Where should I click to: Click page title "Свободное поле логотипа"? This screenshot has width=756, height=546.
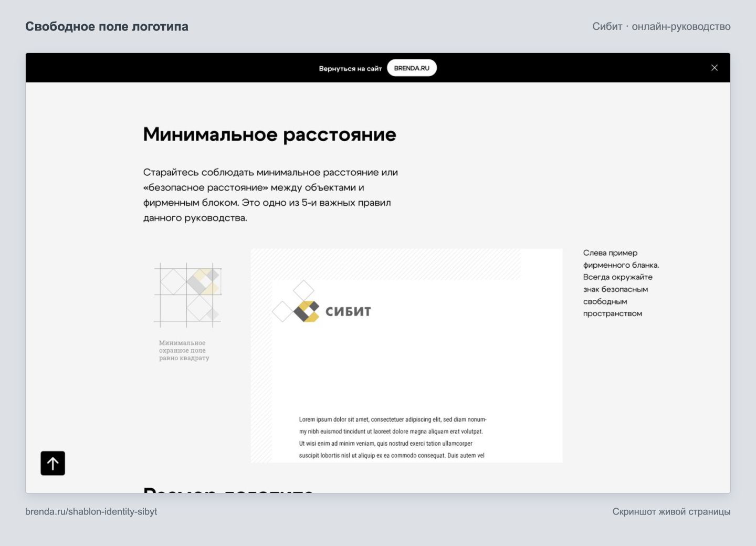point(107,26)
